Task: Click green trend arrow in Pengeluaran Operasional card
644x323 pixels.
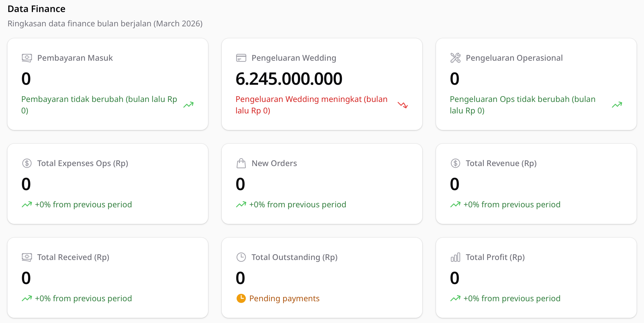Action: pos(617,105)
